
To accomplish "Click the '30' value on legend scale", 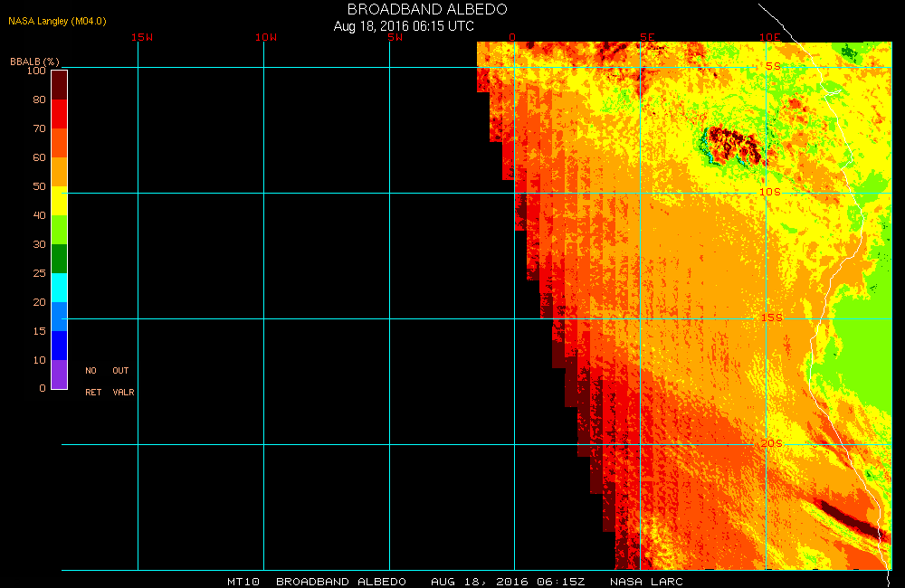I will point(39,244).
